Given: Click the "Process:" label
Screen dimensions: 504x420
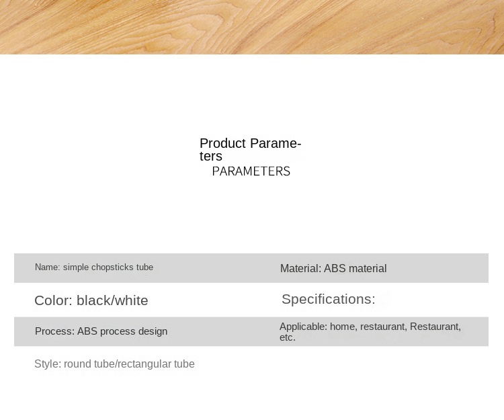Looking at the screenshot, I should pyautogui.click(x=54, y=331).
